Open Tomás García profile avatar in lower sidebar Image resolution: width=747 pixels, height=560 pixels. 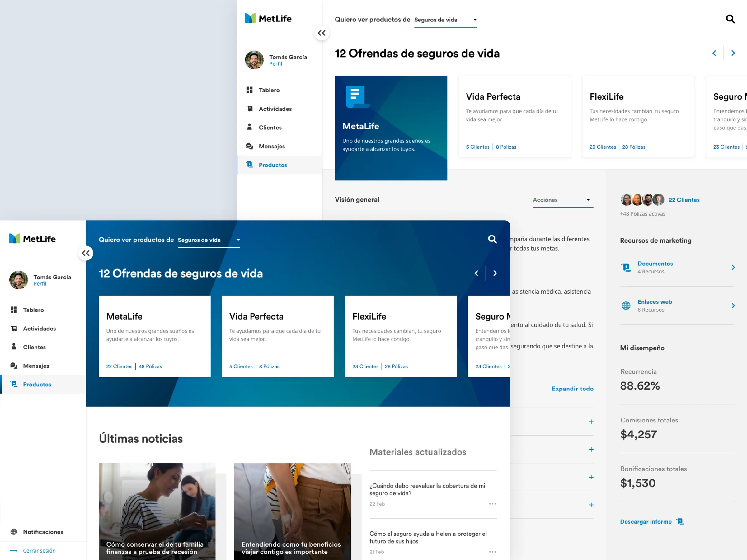click(x=19, y=280)
